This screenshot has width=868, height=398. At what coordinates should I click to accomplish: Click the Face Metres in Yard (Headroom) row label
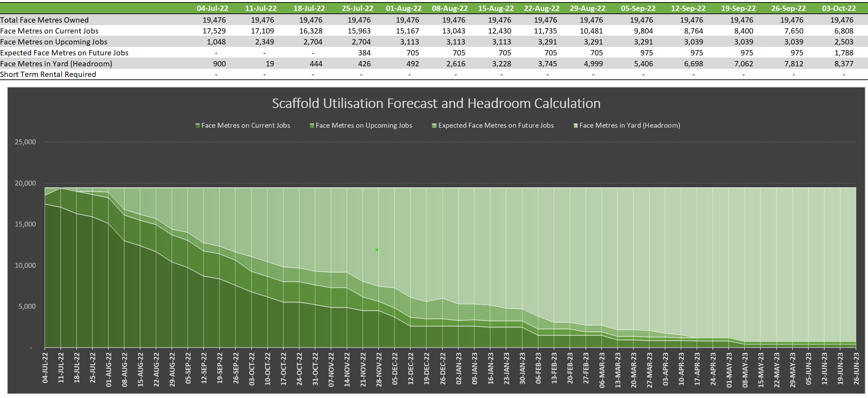(x=56, y=64)
